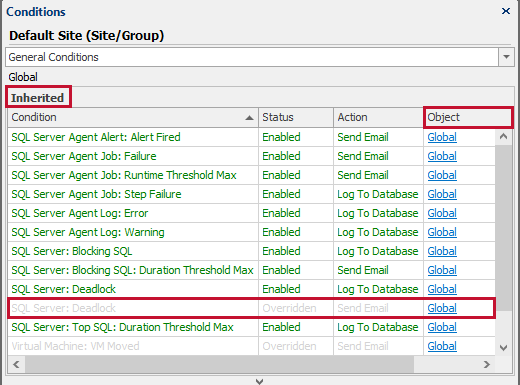Open Global link for VM Moved row
Image resolution: width=520 pixels, height=385 pixels.
(442, 346)
